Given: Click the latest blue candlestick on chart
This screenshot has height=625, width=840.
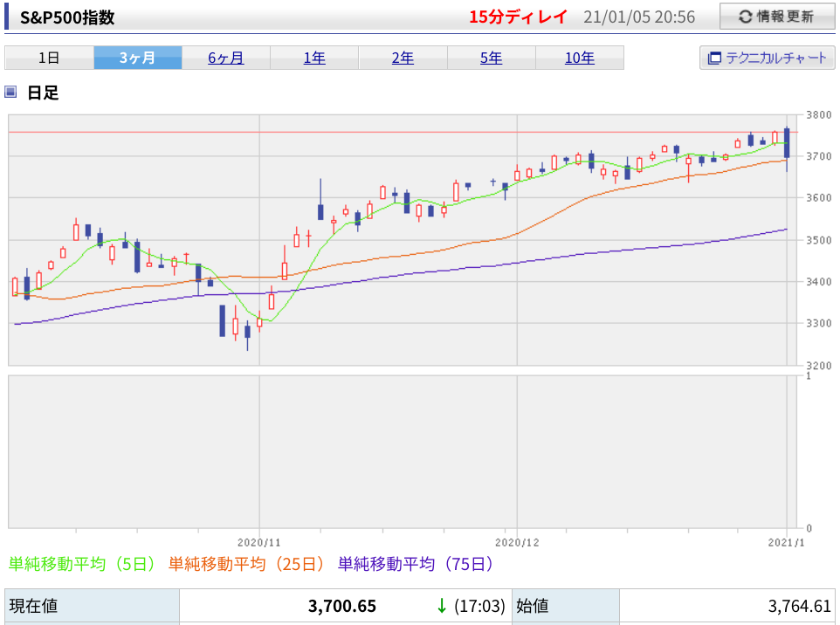Looking at the screenshot, I should tap(787, 143).
